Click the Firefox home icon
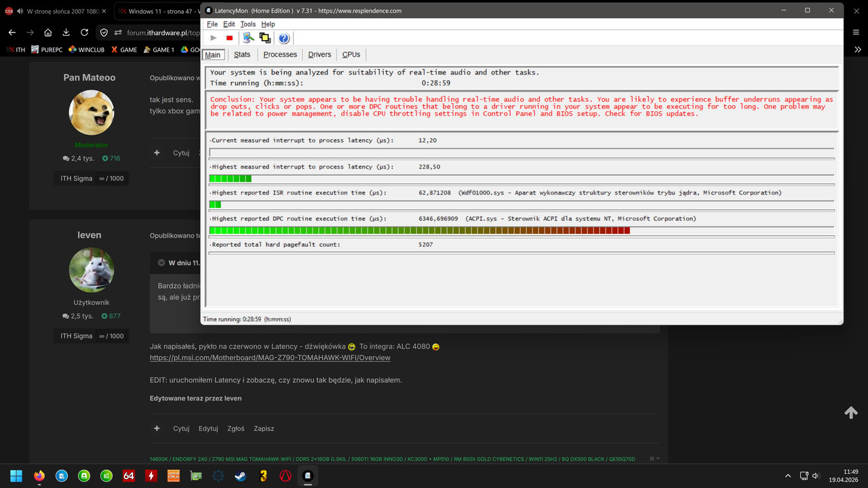Image resolution: width=868 pixels, height=488 pixels. tap(47, 32)
